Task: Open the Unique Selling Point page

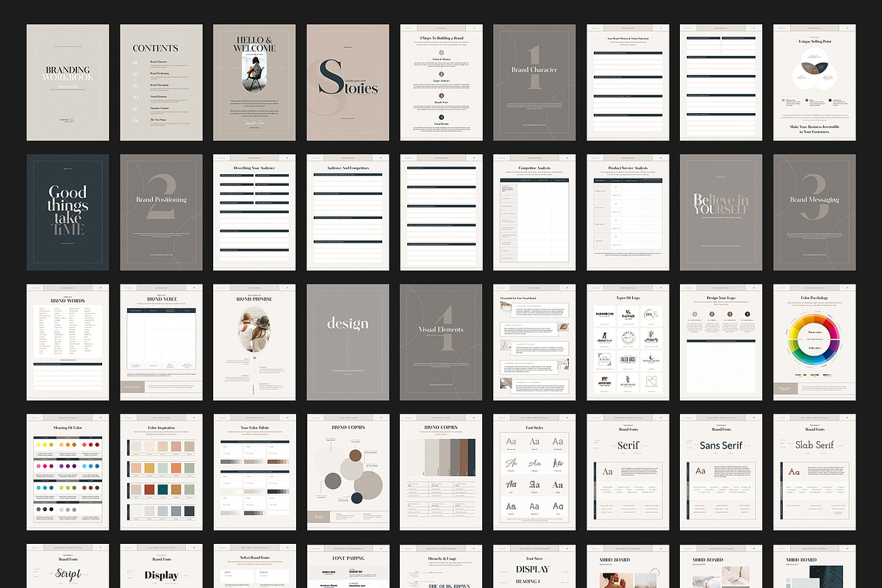Action: (x=814, y=82)
